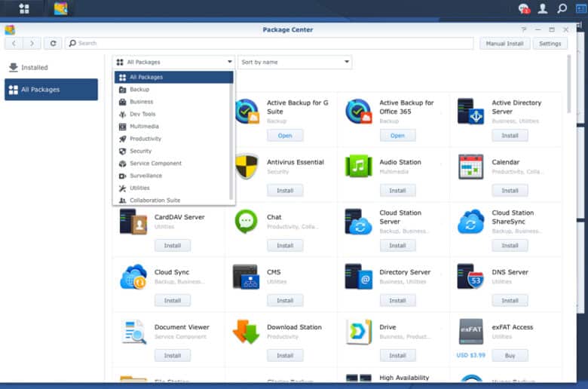The width and height of the screenshot is (588, 389).
Task: Open the Installed section in sidebar
Action: coord(51,68)
